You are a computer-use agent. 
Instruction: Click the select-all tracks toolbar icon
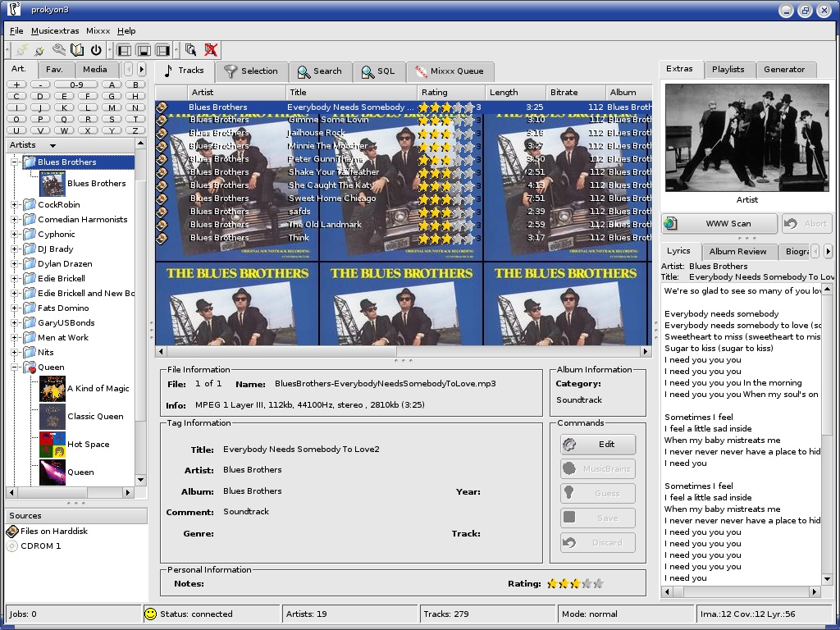[190, 50]
